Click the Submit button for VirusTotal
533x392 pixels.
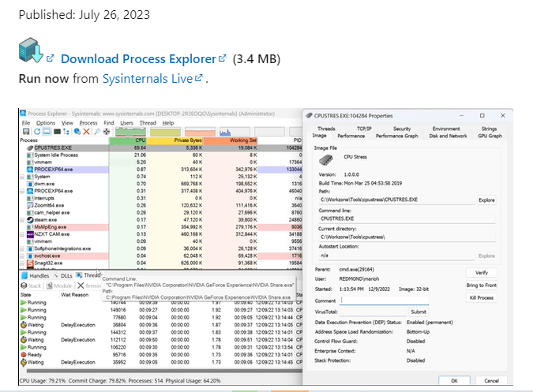[419, 312]
